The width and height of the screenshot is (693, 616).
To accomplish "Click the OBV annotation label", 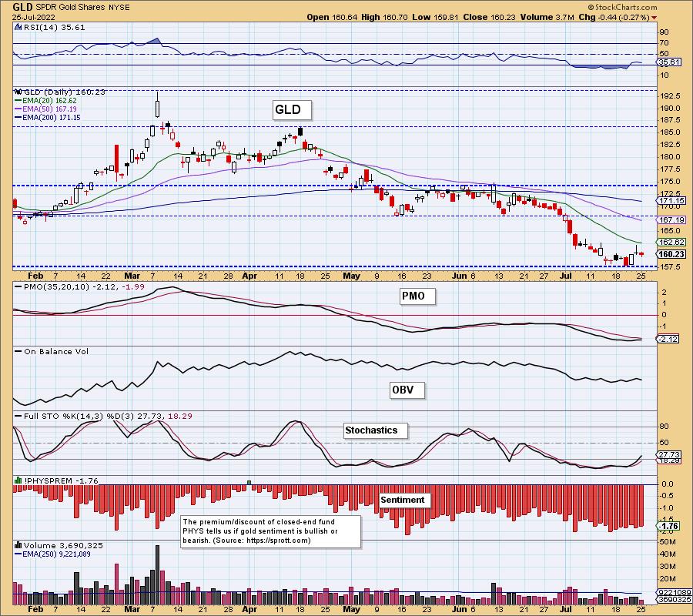I will (x=407, y=390).
